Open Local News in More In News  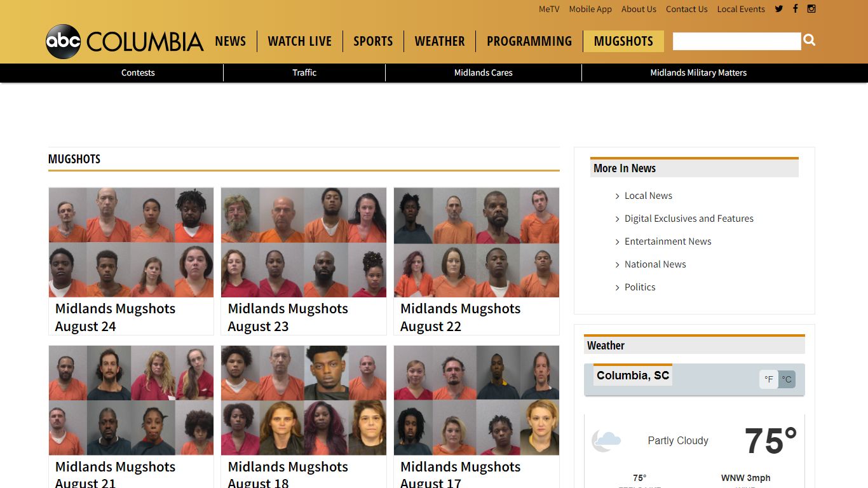pos(648,196)
